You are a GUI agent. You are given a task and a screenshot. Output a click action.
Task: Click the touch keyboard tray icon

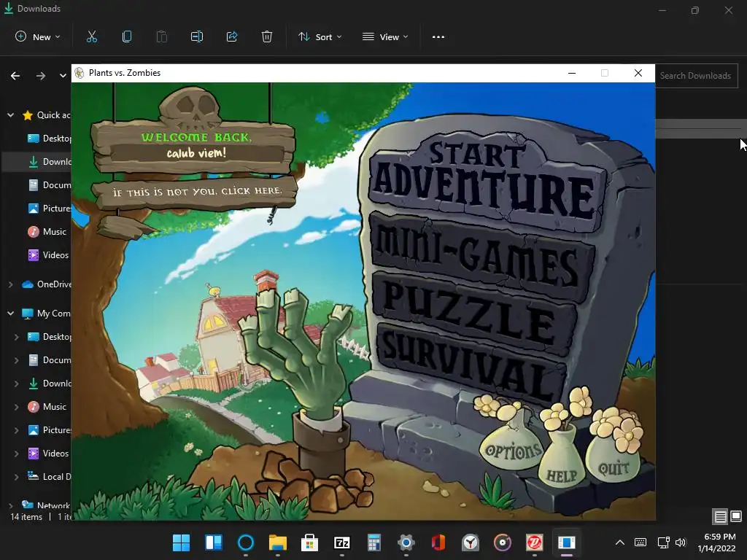[640, 542]
